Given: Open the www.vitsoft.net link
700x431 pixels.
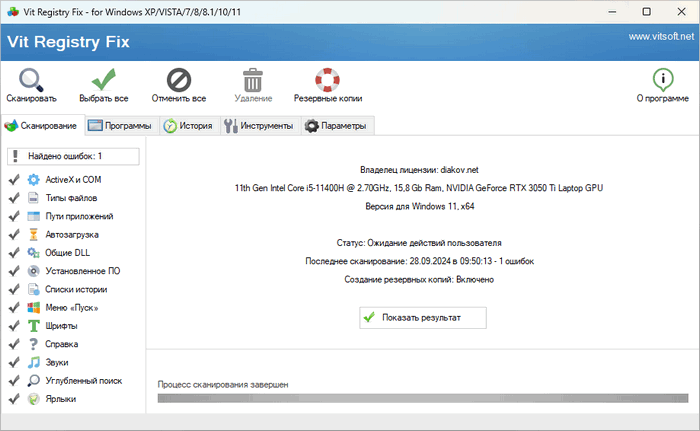Looking at the screenshot, I should (661, 37).
